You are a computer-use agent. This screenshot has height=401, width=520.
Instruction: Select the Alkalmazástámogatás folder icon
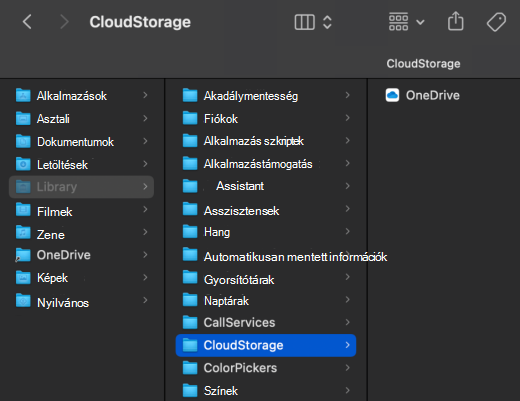coord(190,163)
